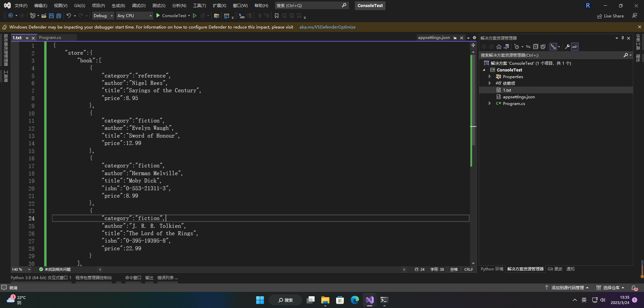Open the Microsoft Store taskbar icon
644x308 pixels.
tap(340, 300)
